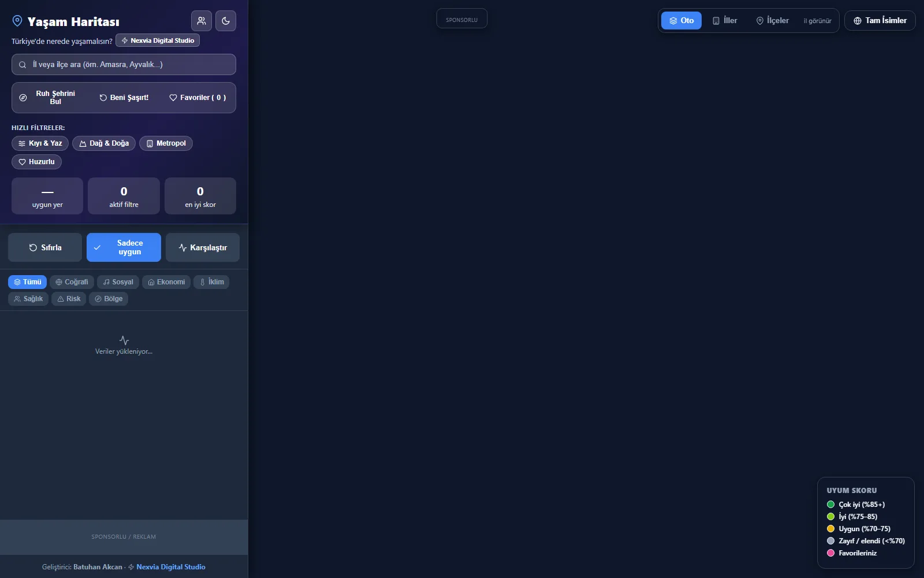Click the magnifier icon in the search box
This screenshot has height=578, width=924.
[x=23, y=65]
